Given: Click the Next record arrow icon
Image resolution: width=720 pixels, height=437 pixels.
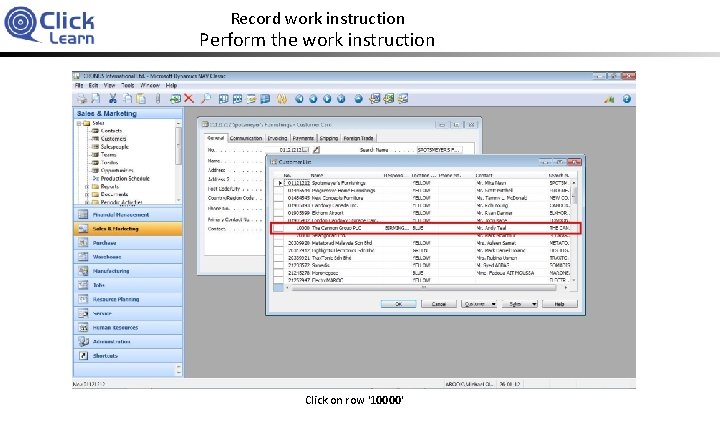Looking at the screenshot, I should coord(327,99).
